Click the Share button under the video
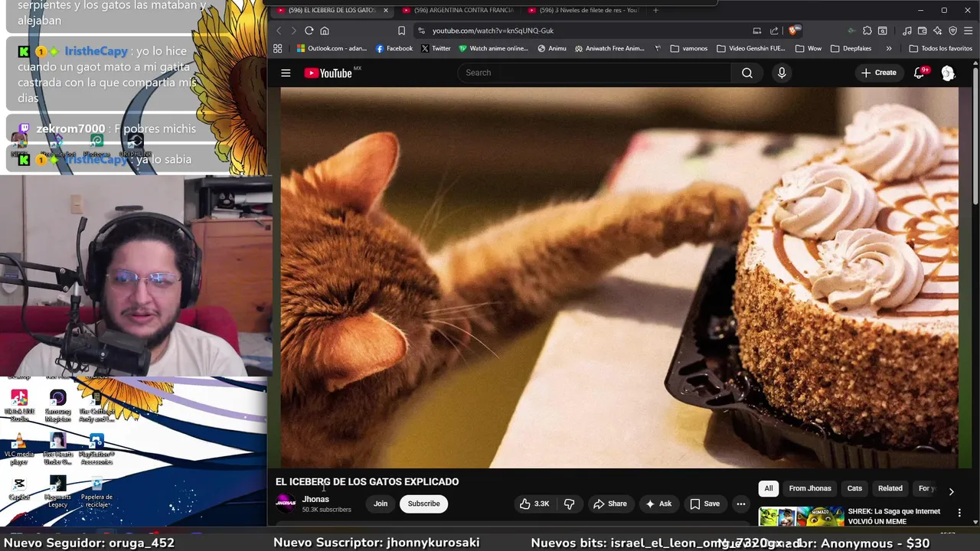Viewport: 980px width, 551px height. (610, 504)
